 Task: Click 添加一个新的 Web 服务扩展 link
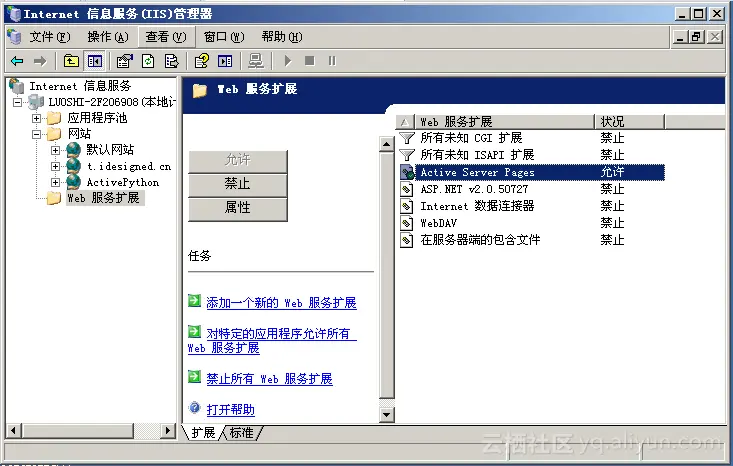281,303
